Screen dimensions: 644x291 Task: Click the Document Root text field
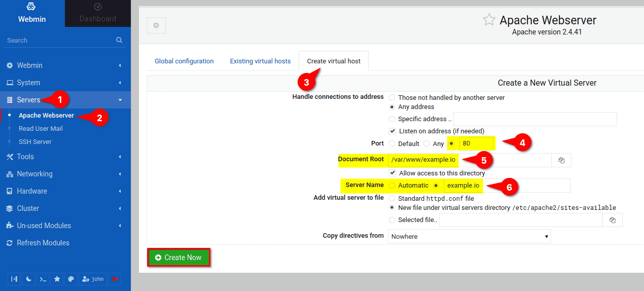[x=470, y=160]
